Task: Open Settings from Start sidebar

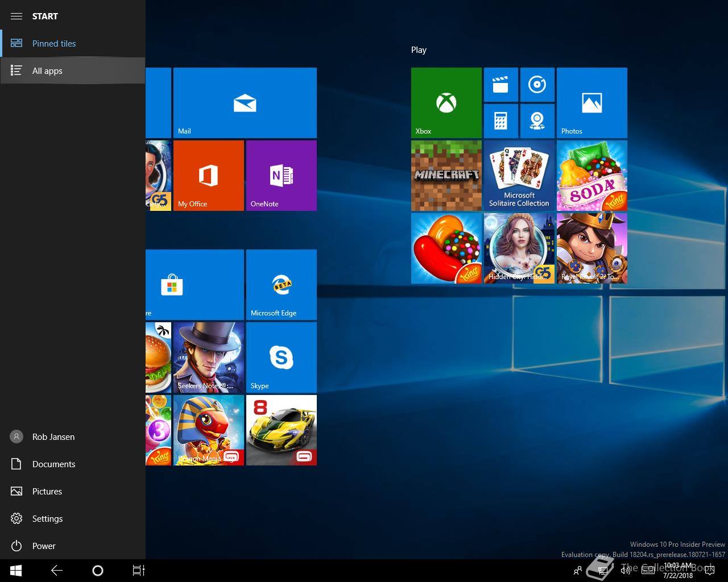Action: tap(47, 519)
